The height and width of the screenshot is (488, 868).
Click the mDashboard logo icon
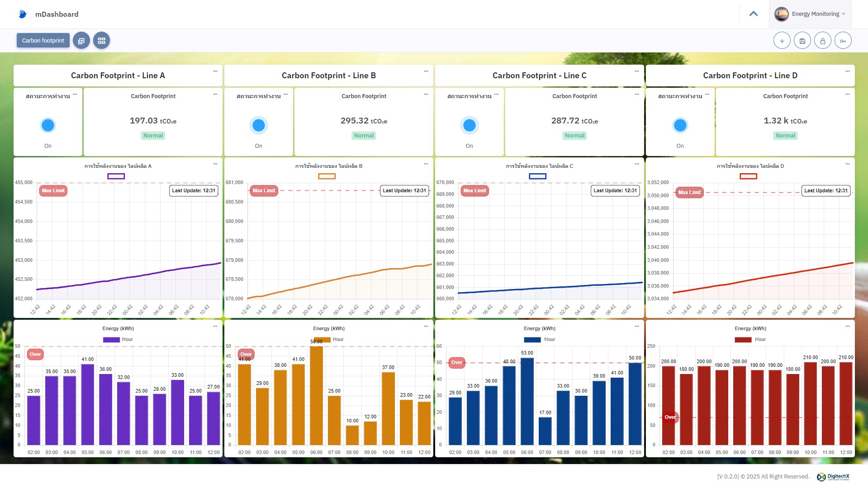(23, 14)
